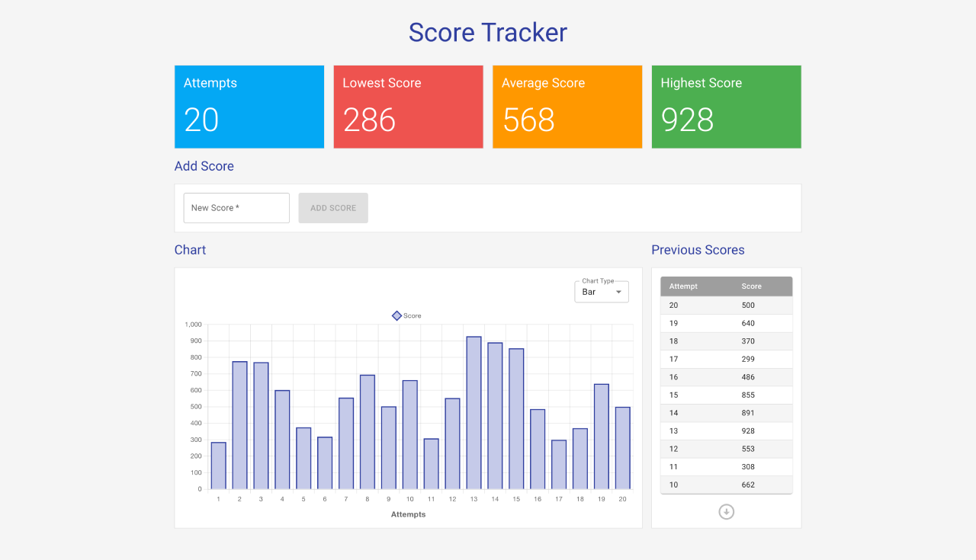Click the tallest bar for attempt 13
The image size is (976, 560).
pyautogui.click(x=474, y=411)
